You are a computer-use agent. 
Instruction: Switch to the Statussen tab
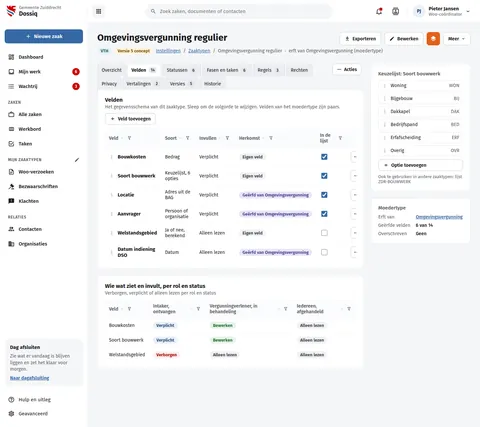coord(181,70)
